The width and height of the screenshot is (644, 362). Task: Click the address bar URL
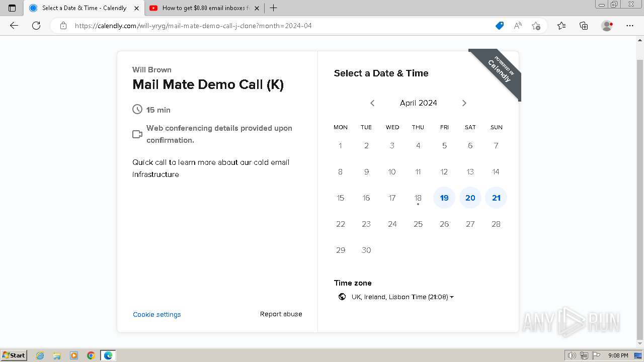click(193, 26)
